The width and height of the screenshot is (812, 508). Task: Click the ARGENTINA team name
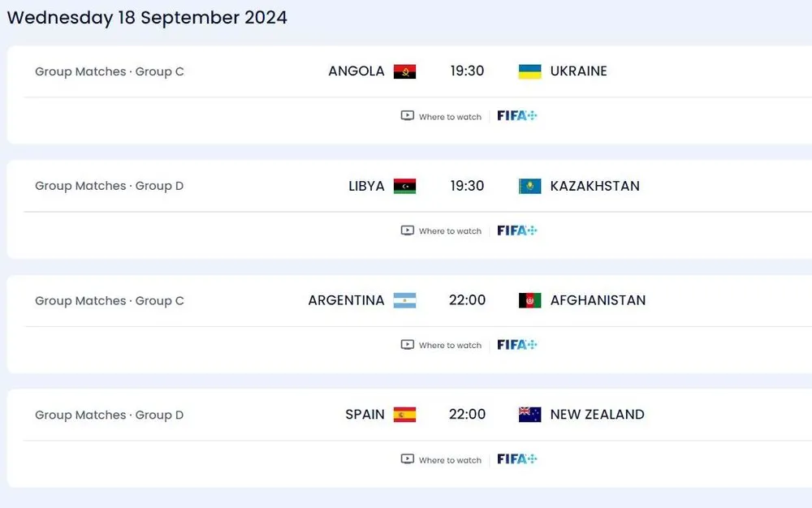tap(346, 300)
